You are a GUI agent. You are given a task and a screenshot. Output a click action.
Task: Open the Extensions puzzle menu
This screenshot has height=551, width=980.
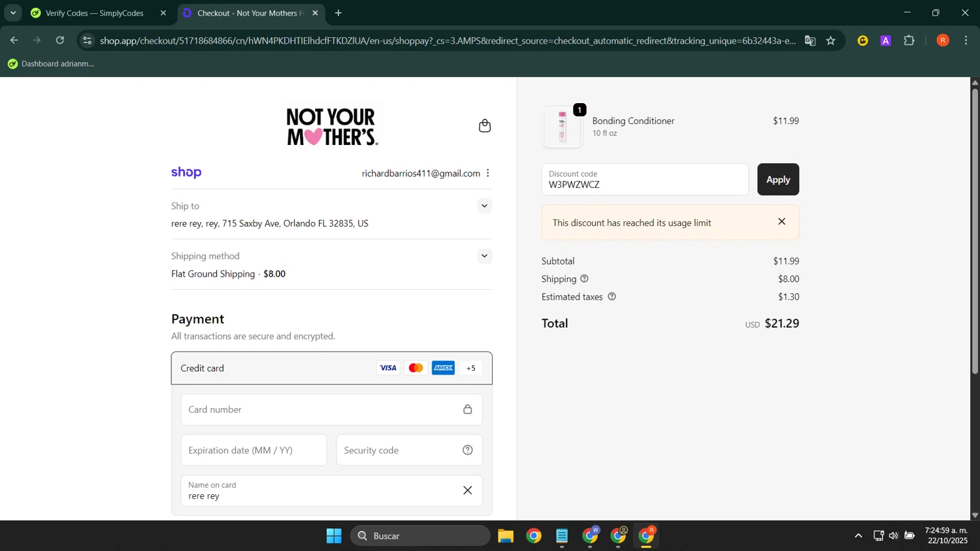pos(909,40)
